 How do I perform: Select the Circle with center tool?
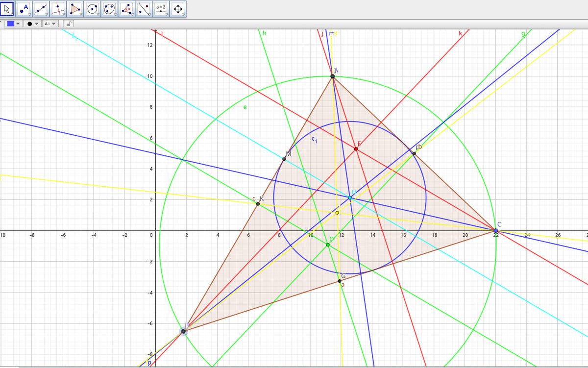click(x=92, y=8)
